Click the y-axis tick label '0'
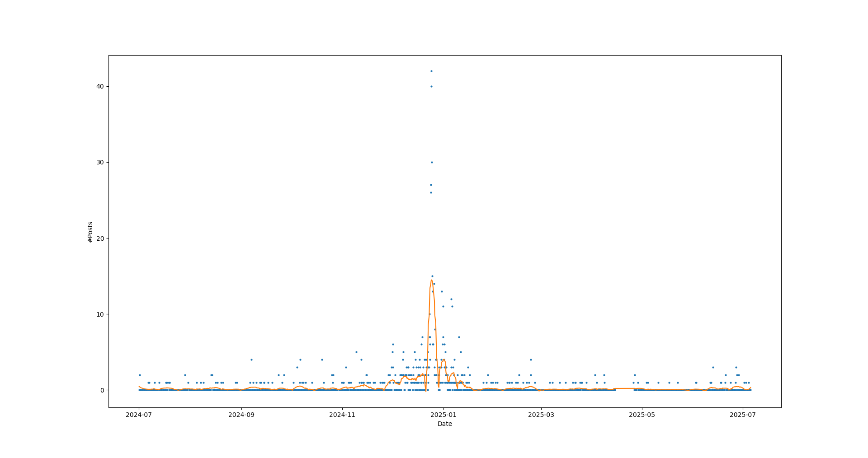868x458 pixels. 102,390
